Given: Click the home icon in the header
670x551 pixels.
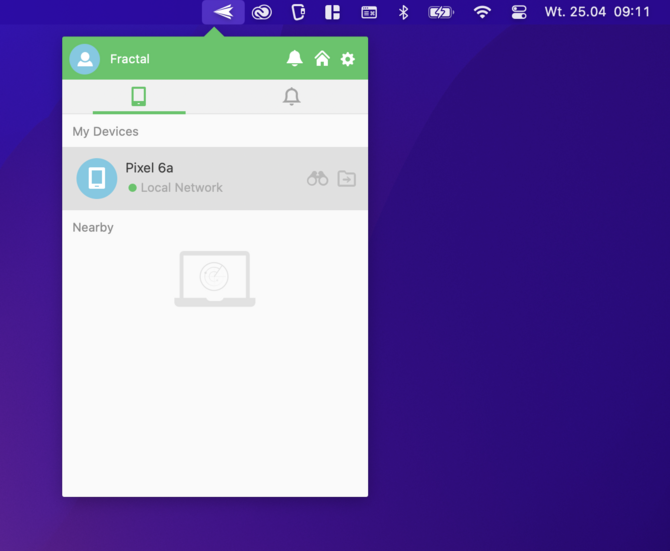Looking at the screenshot, I should (322, 59).
